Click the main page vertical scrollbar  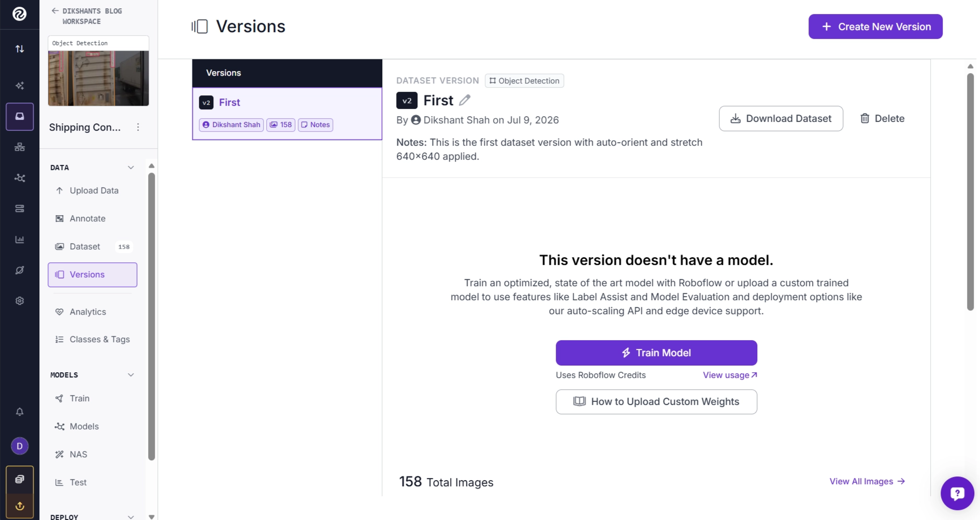970,192
